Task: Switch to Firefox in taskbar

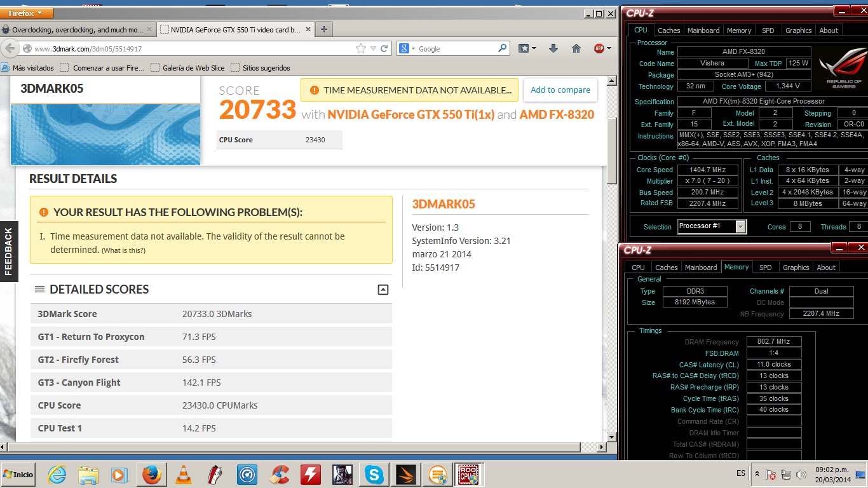Action: pyautogui.click(x=152, y=475)
